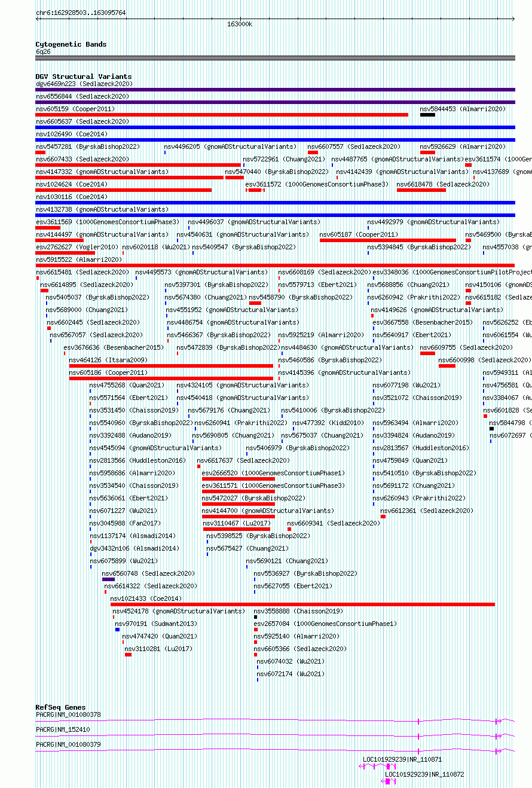
Task: Click the purple nsv6560748 (Sedlazeck2020) bar
Action: [x=108, y=579]
